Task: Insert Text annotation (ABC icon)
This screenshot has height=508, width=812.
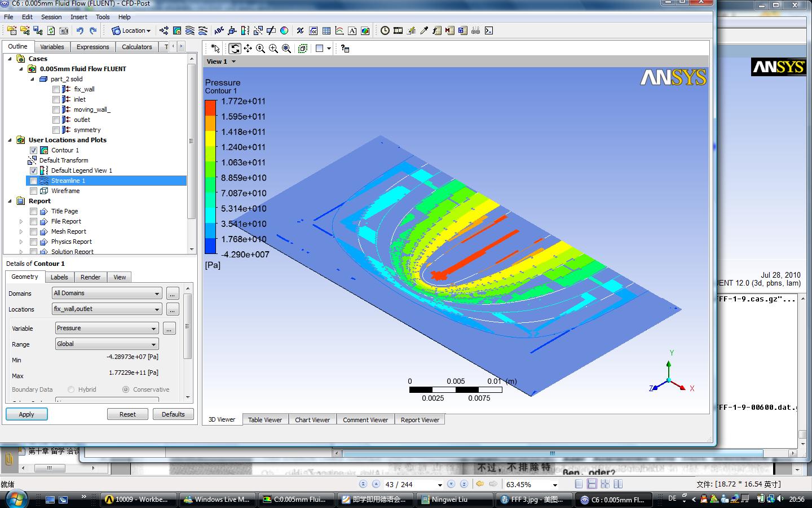Action: pyautogui.click(x=219, y=30)
